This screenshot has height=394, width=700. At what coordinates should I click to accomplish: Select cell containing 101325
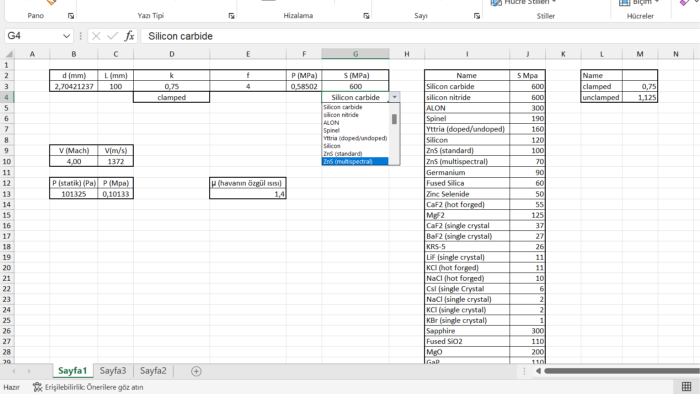tap(74, 194)
